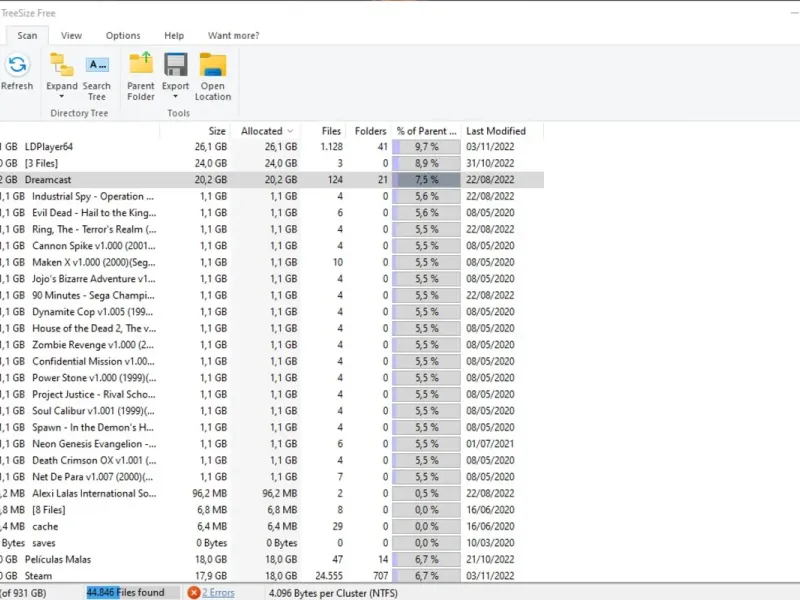The image size is (800, 600).
Task: Select the [3 Files] row
Action: click(x=271, y=163)
